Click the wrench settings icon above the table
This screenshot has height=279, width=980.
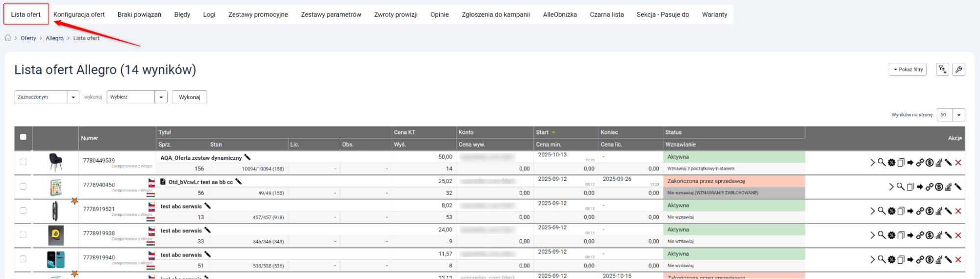click(x=958, y=70)
